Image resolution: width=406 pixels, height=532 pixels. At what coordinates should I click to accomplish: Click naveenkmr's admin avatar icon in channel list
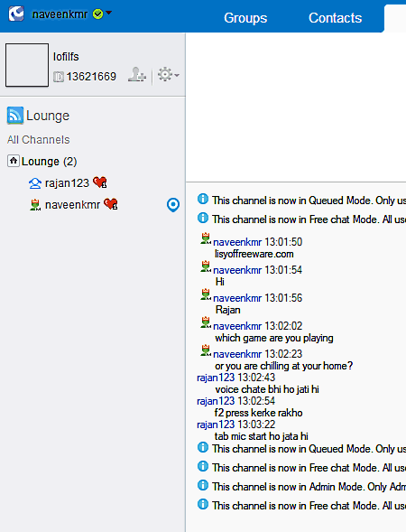pos(35,205)
